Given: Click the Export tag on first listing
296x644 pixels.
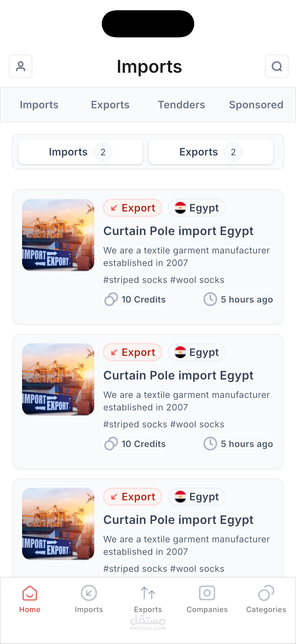Looking at the screenshot, I should [x=132, y=208].
